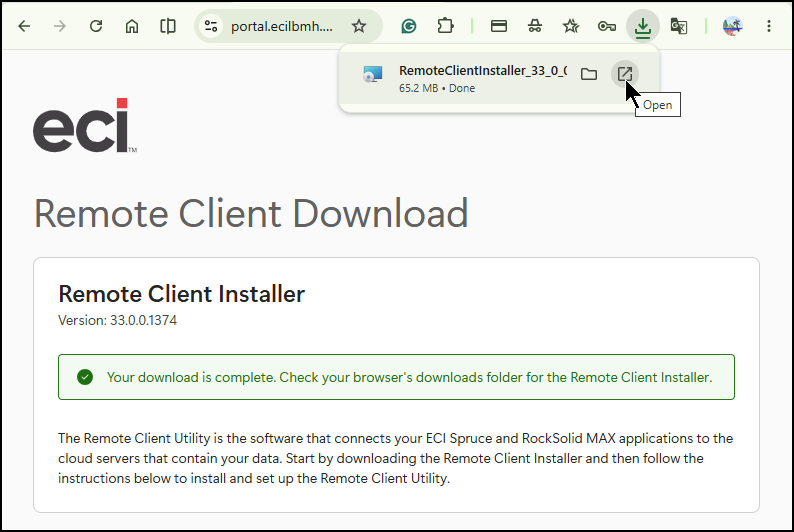Viewport: 794px width, 532px height.
Task: Open the Extensions puzzle icon
Action: point(445,26)
